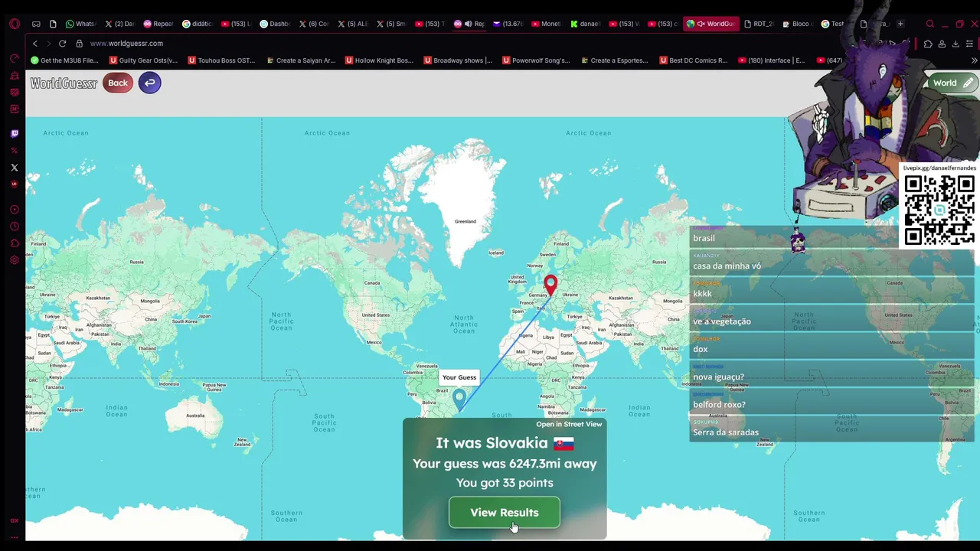Image resolution: width=980 pixels, height=551 pixels.
Task: Open Extensions cube icon in sidebar
Action: click(x=15, y=243)
